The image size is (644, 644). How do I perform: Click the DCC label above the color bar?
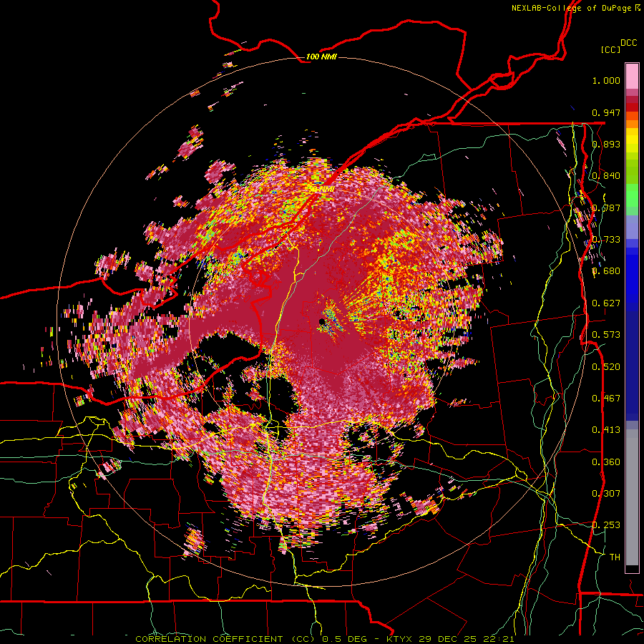pyautogui.click(x=628, y=43)
